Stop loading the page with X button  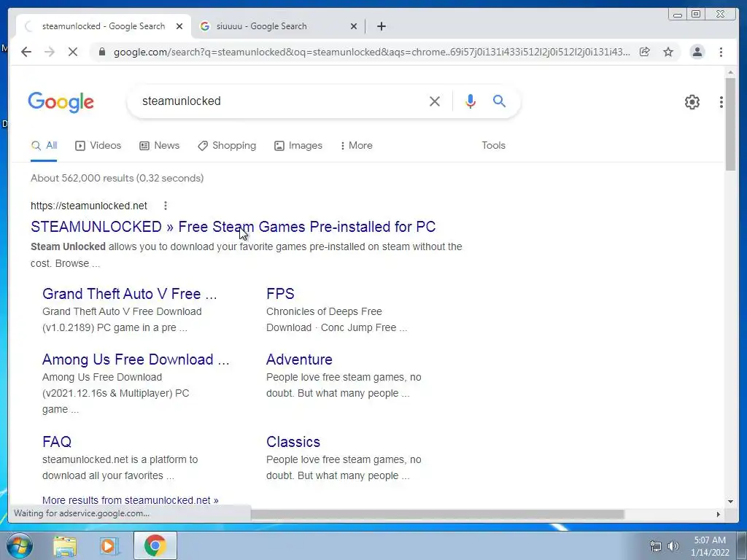(72, 52)
